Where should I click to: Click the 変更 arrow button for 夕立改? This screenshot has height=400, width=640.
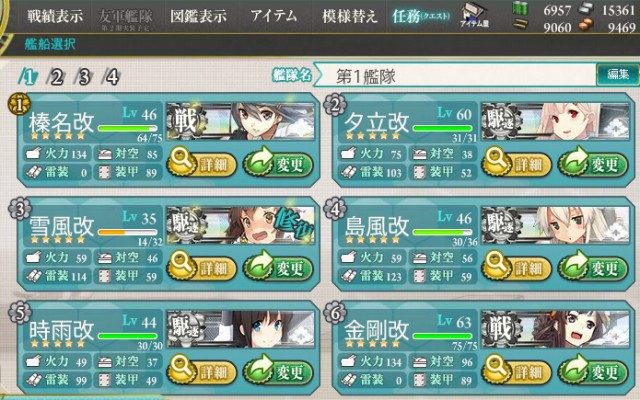coord(593,164)
